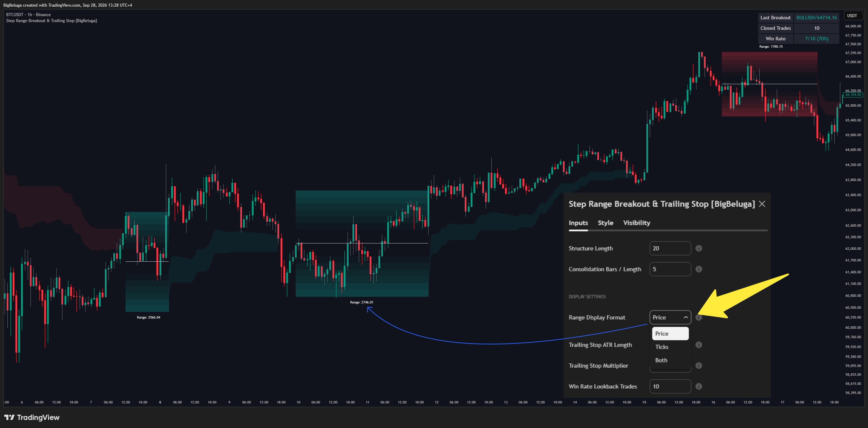Open info tooltip for Structure Length
Viewport: 868px width, 428px height.
pyautogui.click(x=699, y=248)
